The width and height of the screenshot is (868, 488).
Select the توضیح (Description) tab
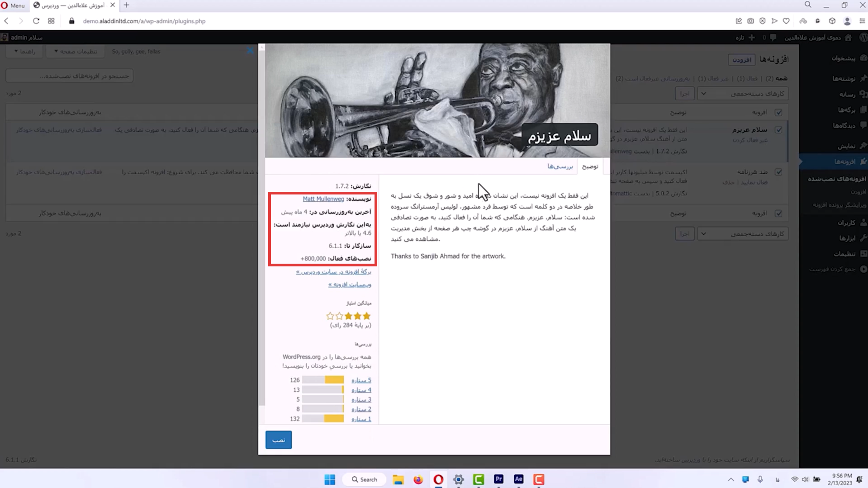590,166
